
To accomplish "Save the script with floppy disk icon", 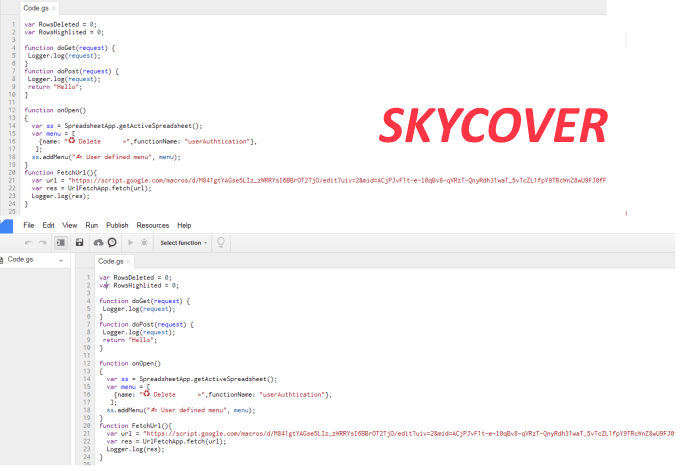I will pos(79,242).
